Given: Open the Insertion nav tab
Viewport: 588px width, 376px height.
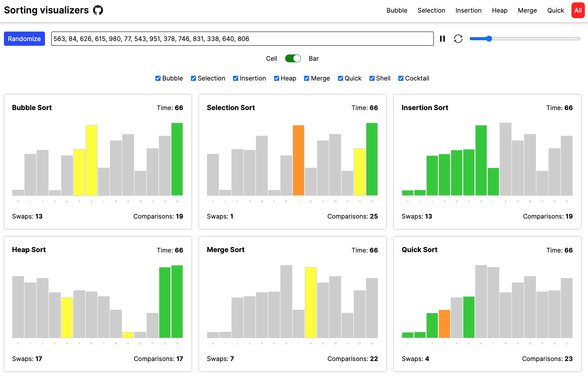Looking at the screenshot, I should 469,11.
